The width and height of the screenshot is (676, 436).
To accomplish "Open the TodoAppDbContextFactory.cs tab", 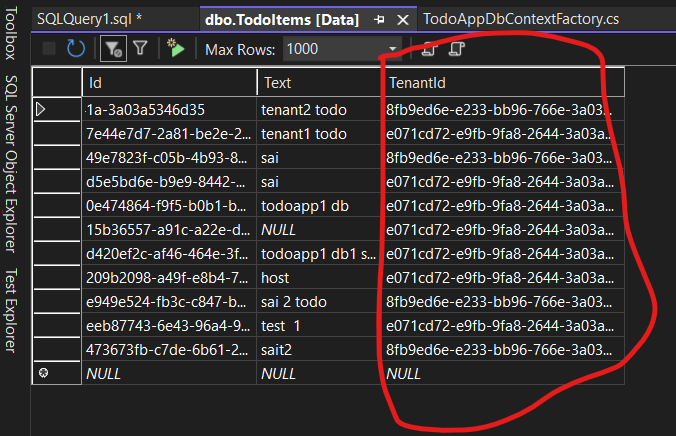I will 521,19.
